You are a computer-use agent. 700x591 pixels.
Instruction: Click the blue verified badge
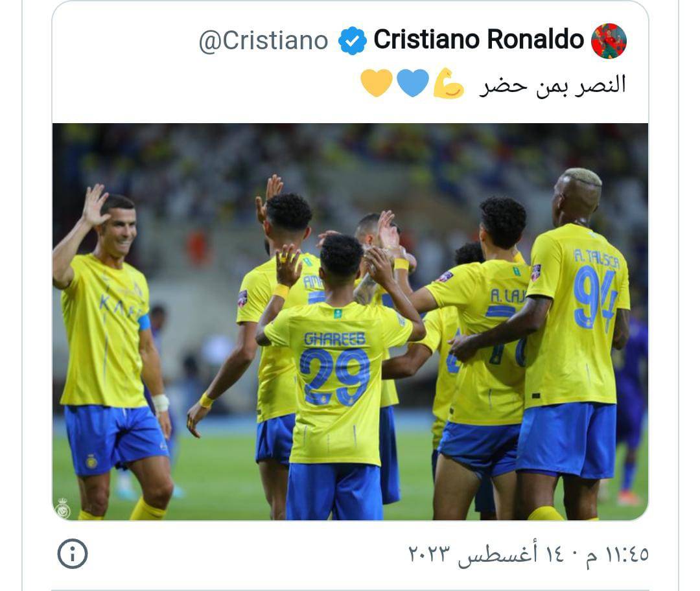tap(352, 41)
